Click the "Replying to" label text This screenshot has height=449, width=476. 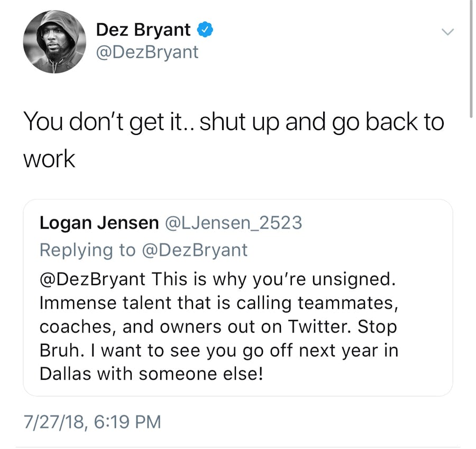point(87,250)
